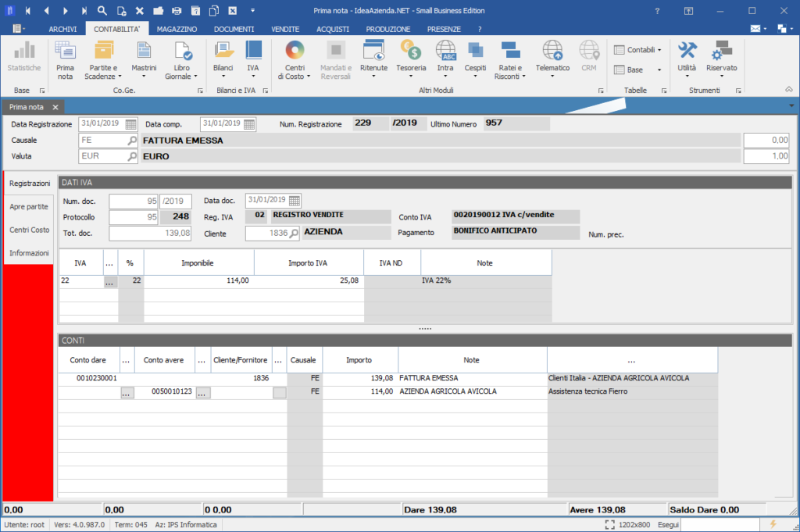The height and width of the screenshot is (532, 800).
Task: Open the ARCHIVI ribbon tab
Action: click(62, 30)
